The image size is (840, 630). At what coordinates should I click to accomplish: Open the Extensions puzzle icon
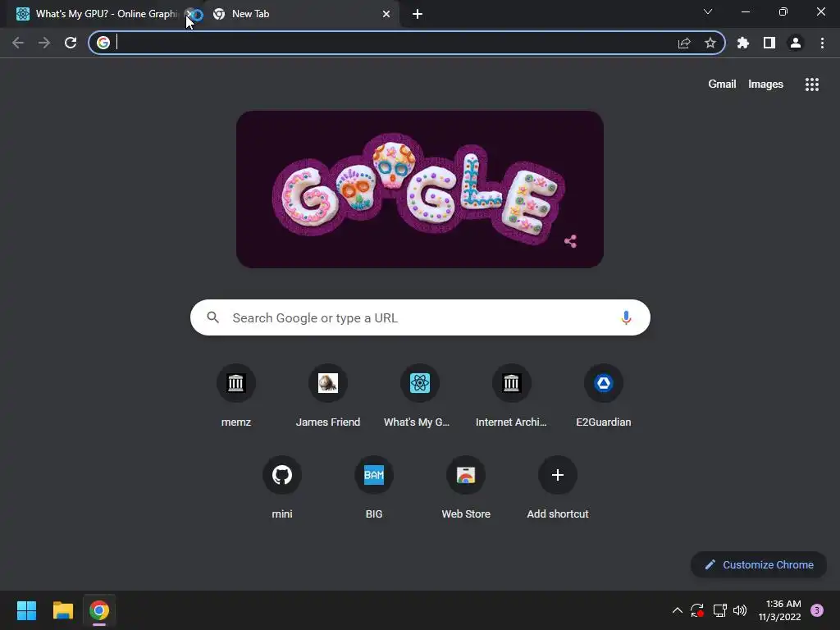[743, 43]
